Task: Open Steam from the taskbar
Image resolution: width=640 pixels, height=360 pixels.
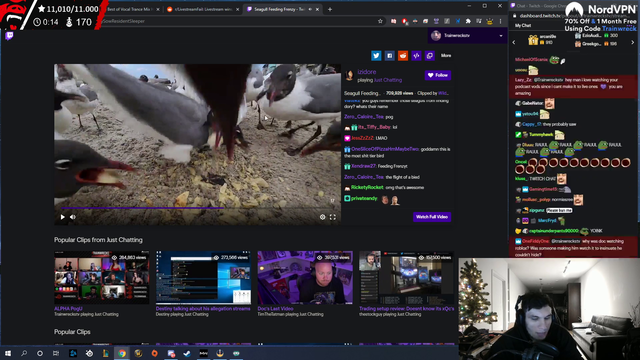Action: 187,353
